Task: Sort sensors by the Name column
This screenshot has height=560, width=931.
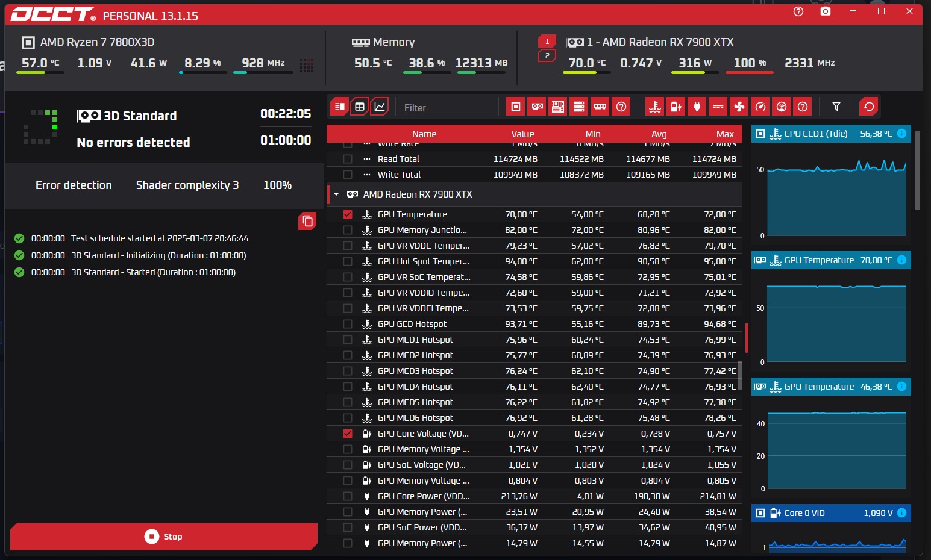Action: click(424, 134)
